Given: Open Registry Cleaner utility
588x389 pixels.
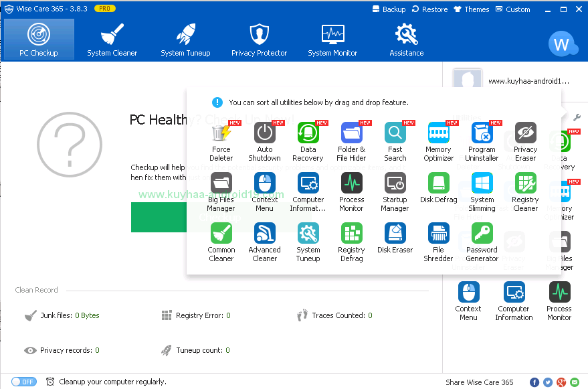Looking at the screenshot, I should [x=525, y=192].
